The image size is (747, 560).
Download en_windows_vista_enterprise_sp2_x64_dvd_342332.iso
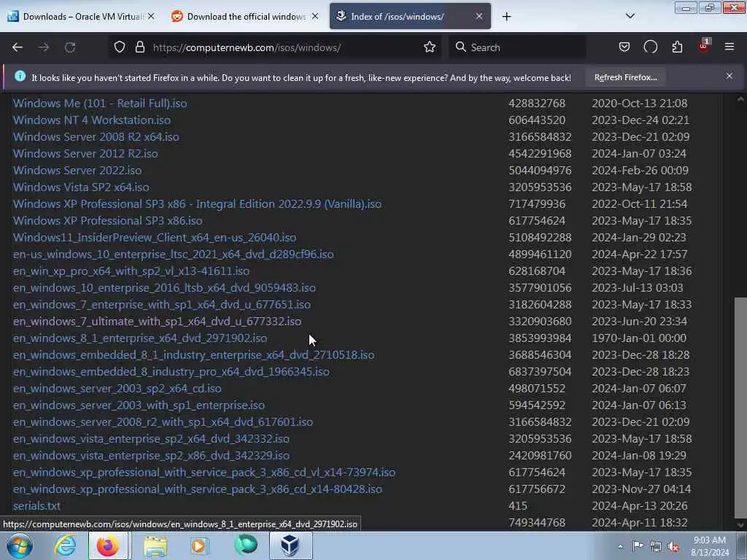[x=151, y=439]
